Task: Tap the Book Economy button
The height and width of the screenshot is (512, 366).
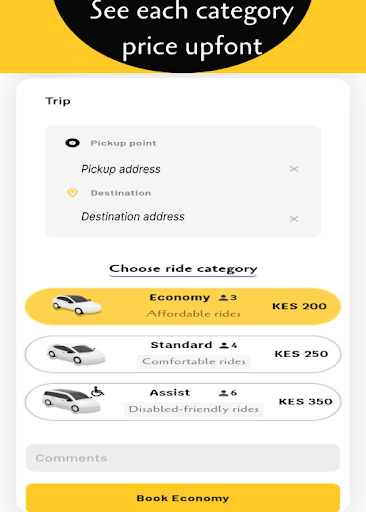Action: 183,498
